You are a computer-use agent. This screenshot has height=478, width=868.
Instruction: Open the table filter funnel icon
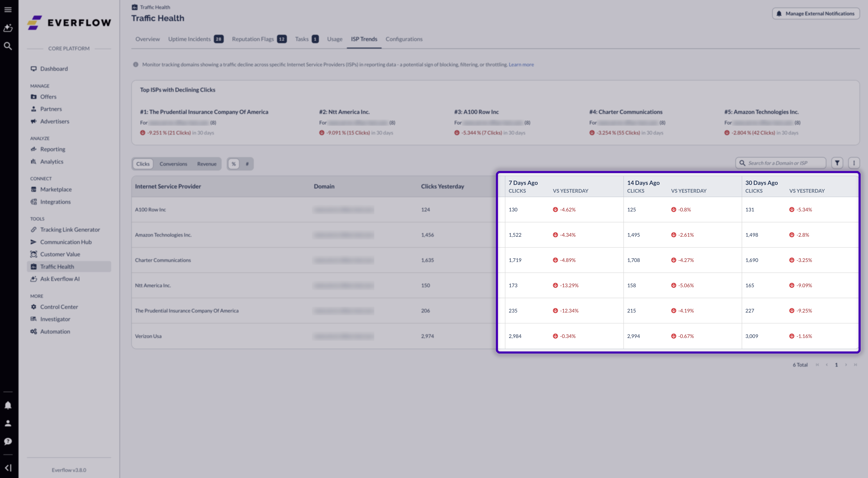pyautogui.click(x=837, y=163)
